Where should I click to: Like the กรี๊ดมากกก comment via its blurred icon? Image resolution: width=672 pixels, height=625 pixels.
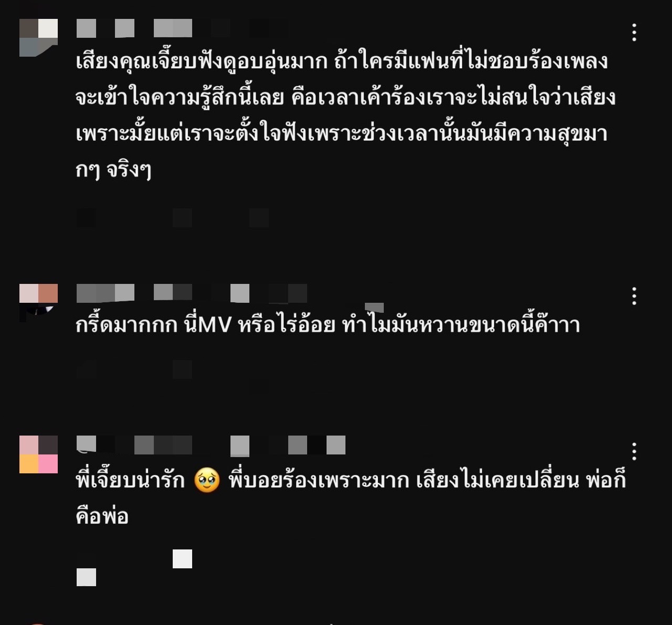click(x=86, y=369)
